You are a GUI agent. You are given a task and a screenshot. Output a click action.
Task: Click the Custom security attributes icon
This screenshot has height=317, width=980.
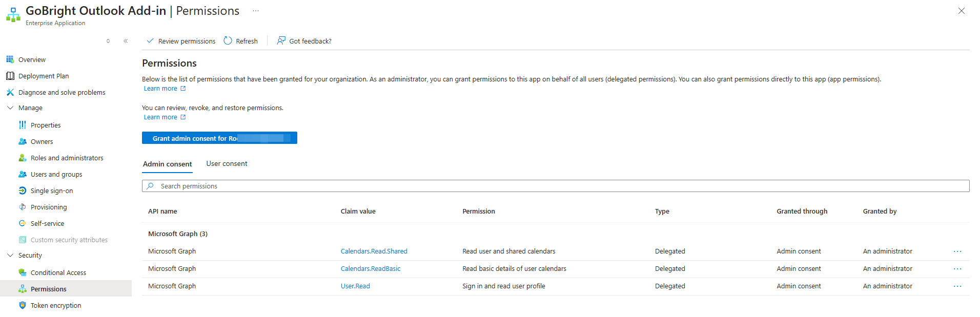pyautogui.click(x=22, y=240)
